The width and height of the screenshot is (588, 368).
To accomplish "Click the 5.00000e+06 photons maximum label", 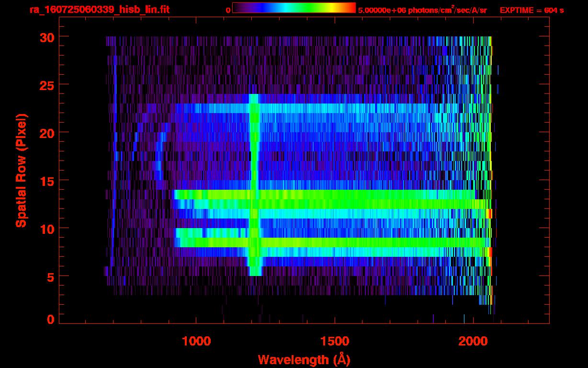I will 422,10.
